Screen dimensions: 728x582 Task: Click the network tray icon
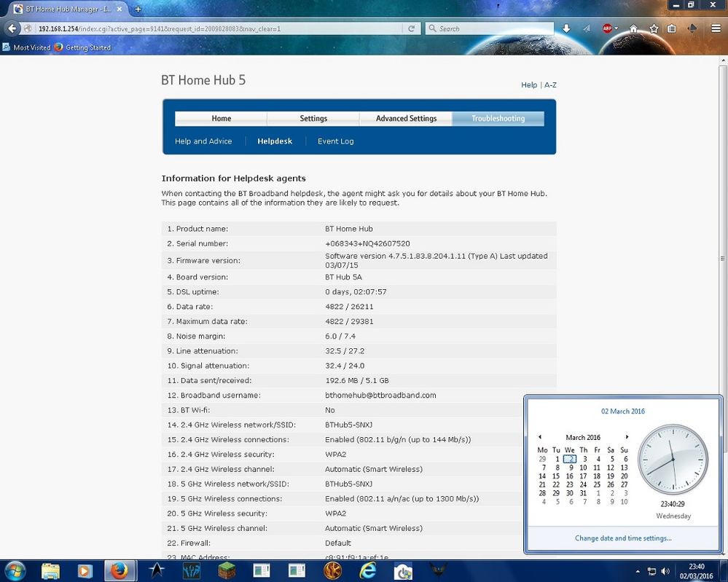pyautogui.click(x=652, y=571)
